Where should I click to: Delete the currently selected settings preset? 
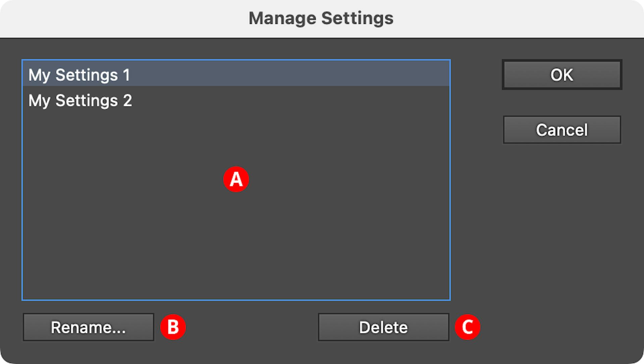tap(383, 327)
